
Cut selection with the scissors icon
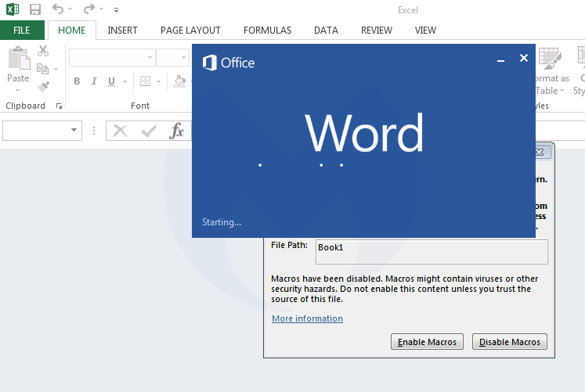coord(43,51)
